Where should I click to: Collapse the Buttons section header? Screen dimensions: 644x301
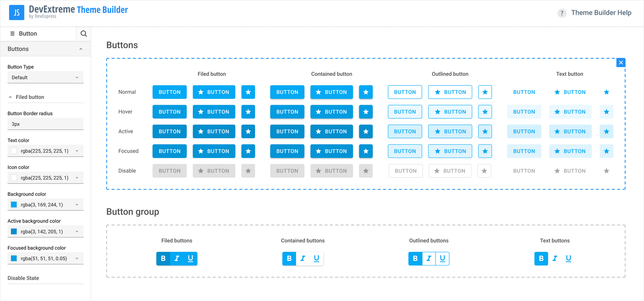[x=45, y=49]
